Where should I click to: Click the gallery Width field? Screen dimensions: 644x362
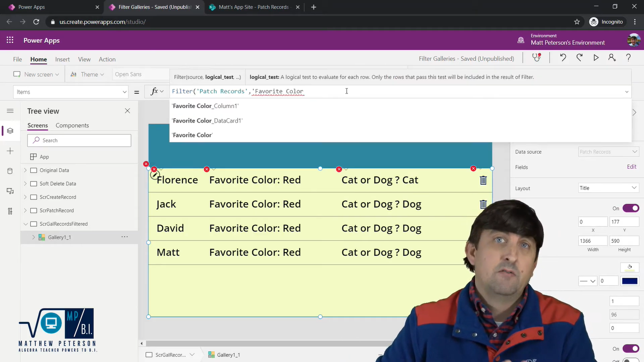(x=593, y=241)
